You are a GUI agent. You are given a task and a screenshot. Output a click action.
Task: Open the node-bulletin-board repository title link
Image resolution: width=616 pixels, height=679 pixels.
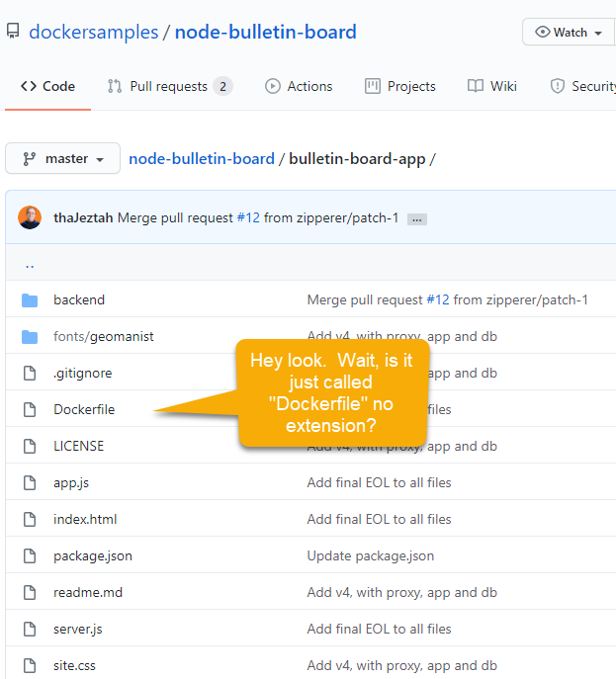point(266,32)
